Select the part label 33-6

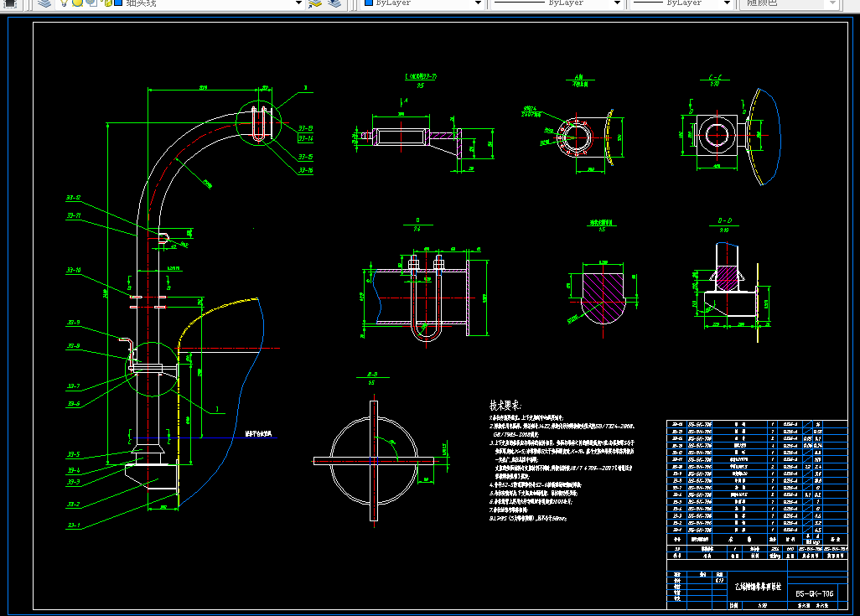point(74,404)
